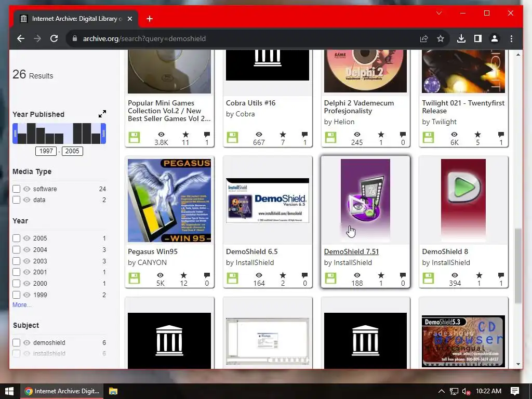Click the views eye icon on Cobra Utils #16
This screenshot has height=399, width=532.
click(x=259, y=135)
